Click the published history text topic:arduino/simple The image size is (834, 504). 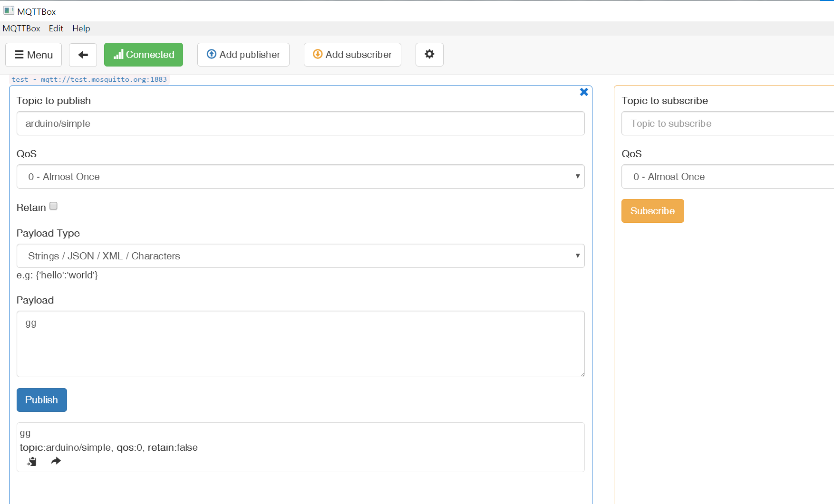pyautogui.click(x=65, y=447)
